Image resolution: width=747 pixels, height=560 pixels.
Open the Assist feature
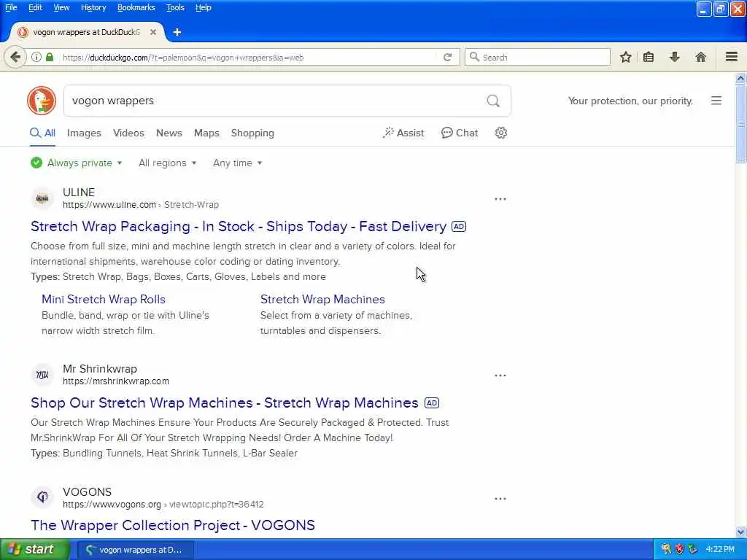403,133
